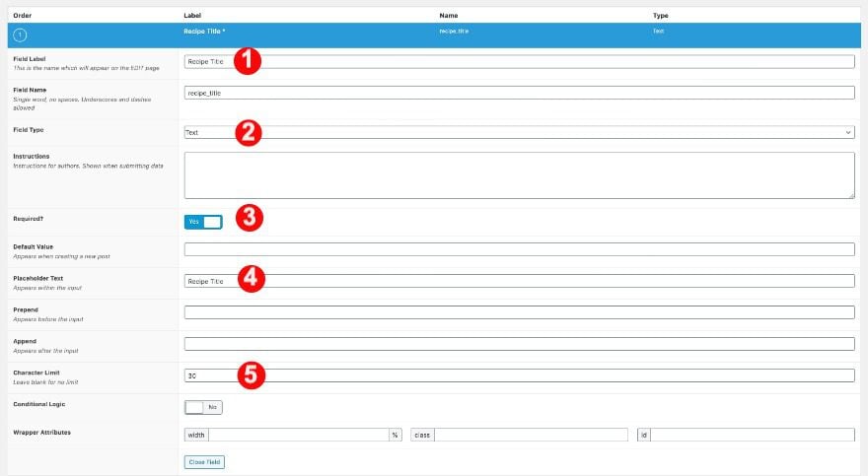Screen dimensions: 868x476
Task: Enable the Conditional Logic toggle
Action: point(203,407)
